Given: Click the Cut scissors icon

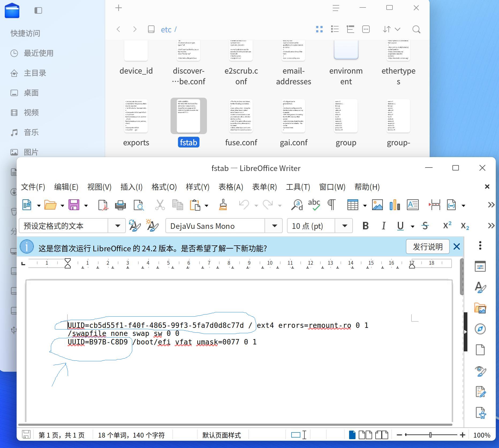Looking at the screenshot, I should click(x=160, y=205).
